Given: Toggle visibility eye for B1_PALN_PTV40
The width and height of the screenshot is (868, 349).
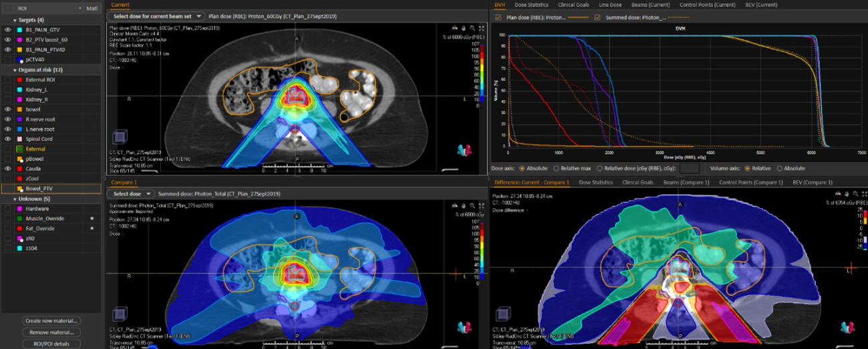Looking at the screenshot, I should click(x=8, y=49).
